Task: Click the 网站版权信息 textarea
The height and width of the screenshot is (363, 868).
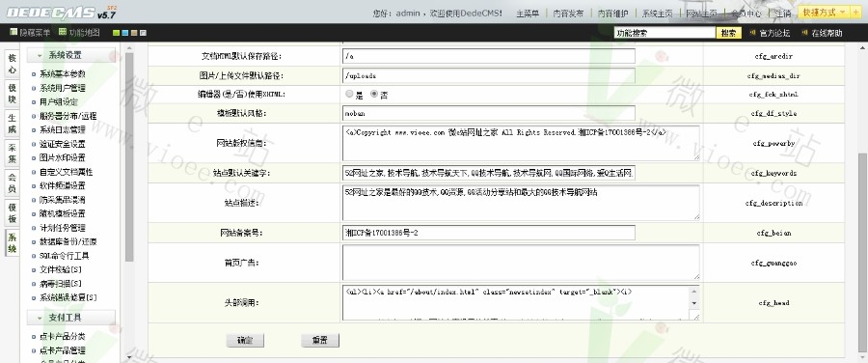Action: click(521, 143)
